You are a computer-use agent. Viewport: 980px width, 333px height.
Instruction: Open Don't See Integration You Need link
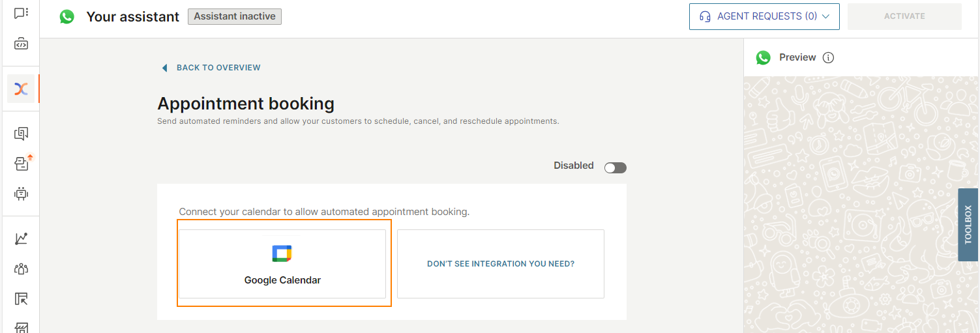[501, 264]
